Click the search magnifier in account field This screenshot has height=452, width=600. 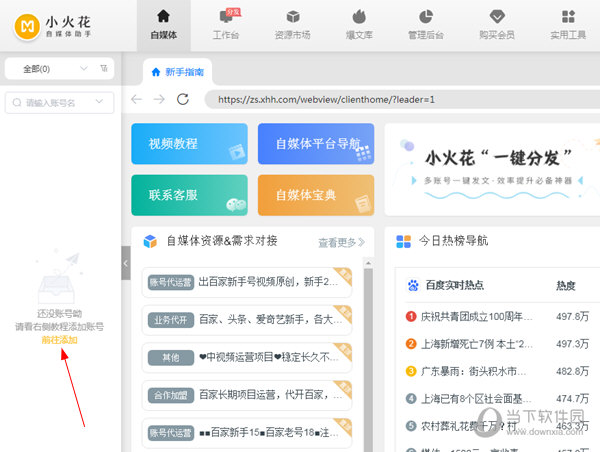pos(17,103)
